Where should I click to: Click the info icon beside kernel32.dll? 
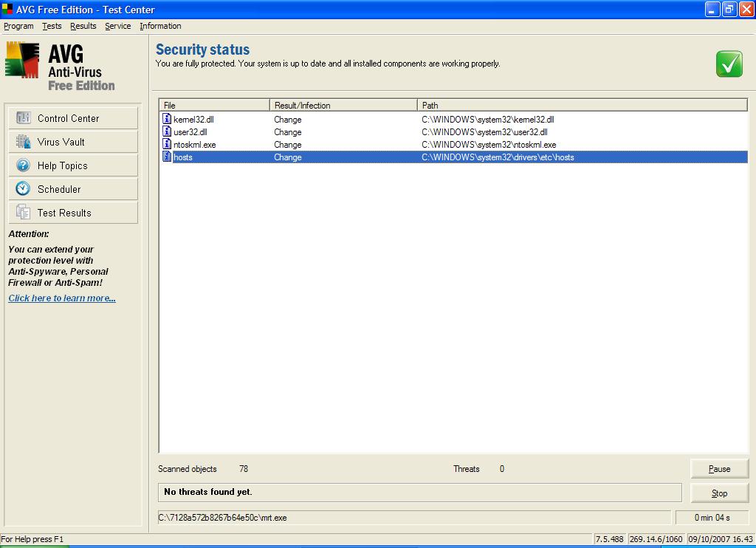click(167, 119)
